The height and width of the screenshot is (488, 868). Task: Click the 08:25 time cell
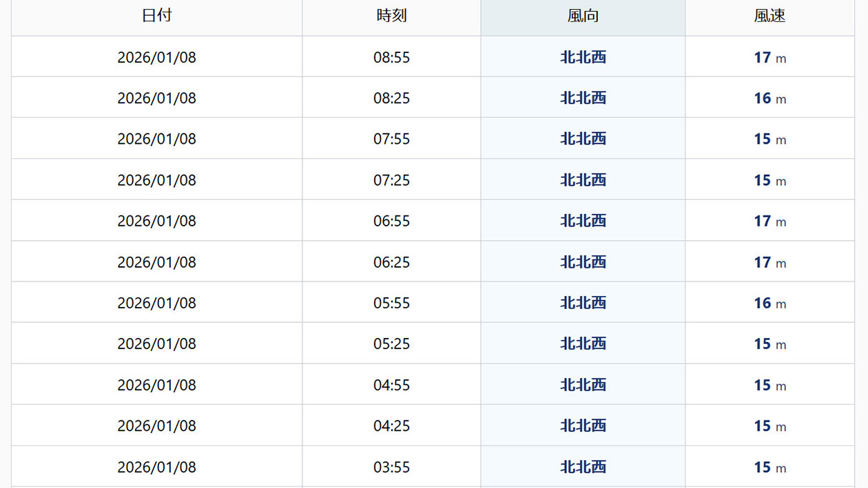[x=391, y=98]
